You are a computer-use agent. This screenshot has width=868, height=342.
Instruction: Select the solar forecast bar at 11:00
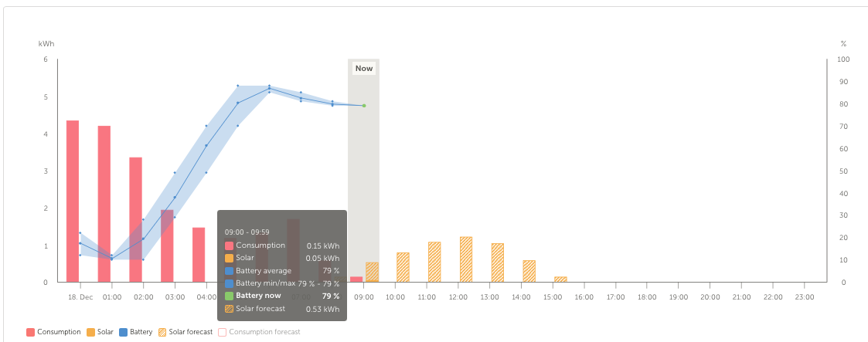(x=434, y=262)
